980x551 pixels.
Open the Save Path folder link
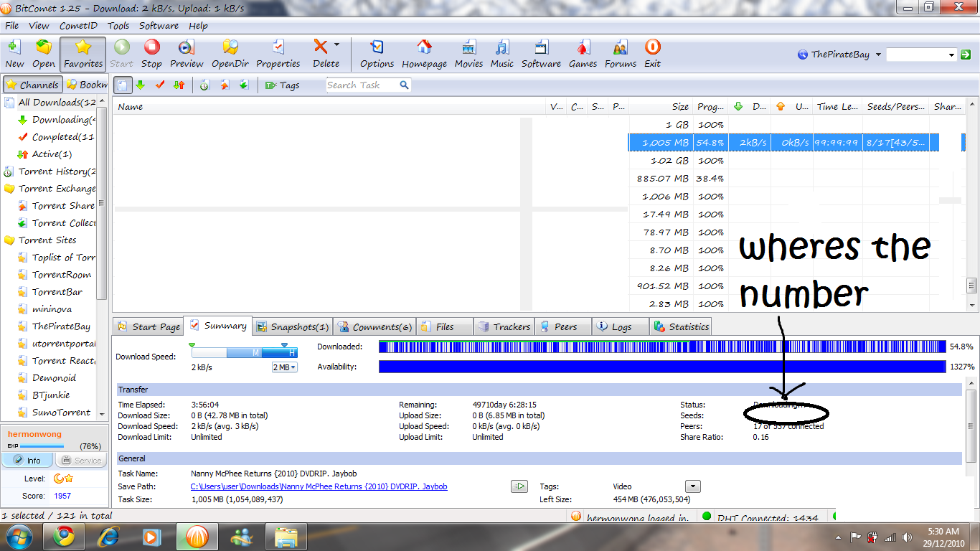(319, 486)
